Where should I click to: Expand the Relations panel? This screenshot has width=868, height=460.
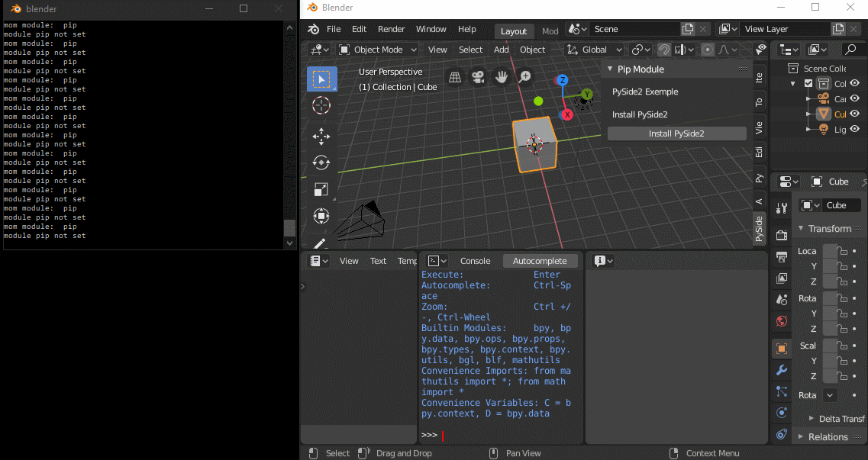click(801, 437)
